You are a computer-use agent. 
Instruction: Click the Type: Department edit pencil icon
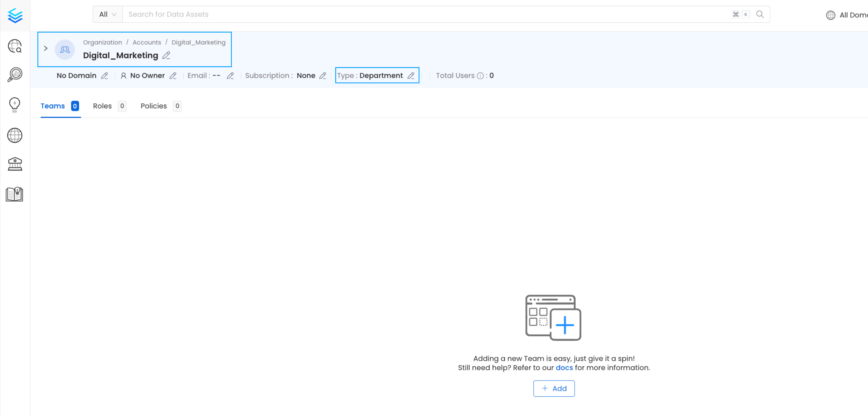pyautogui.click(x=412, y=75)
